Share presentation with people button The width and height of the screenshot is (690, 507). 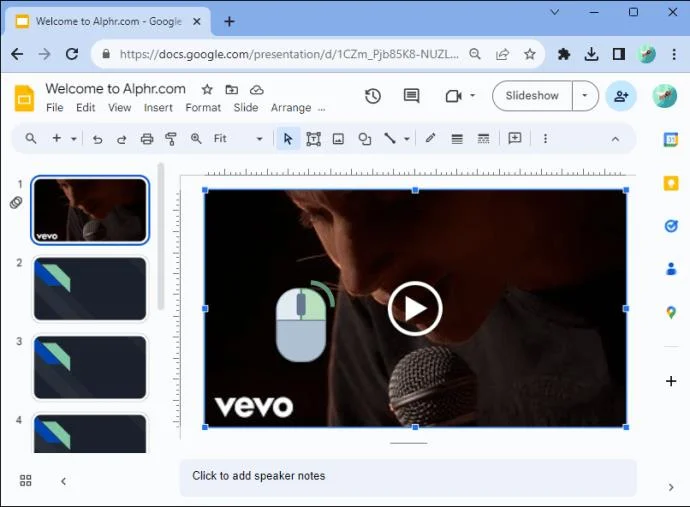pyautogui.click(x=621, y=96)
